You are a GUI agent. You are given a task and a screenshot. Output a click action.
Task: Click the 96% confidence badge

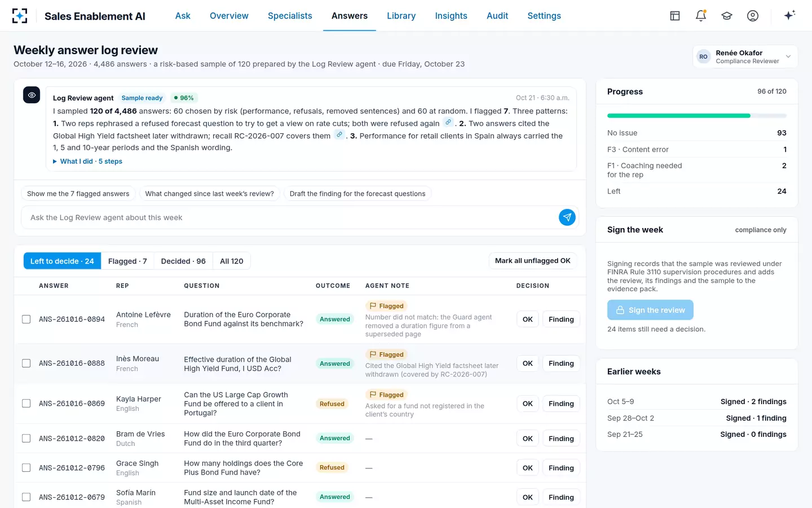pos(184,98)
